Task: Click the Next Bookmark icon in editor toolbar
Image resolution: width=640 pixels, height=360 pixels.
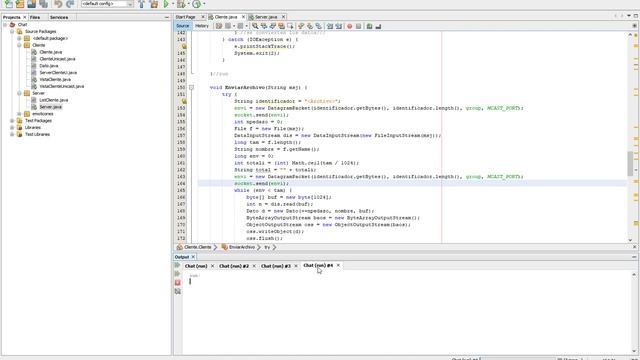Action: 310,26
